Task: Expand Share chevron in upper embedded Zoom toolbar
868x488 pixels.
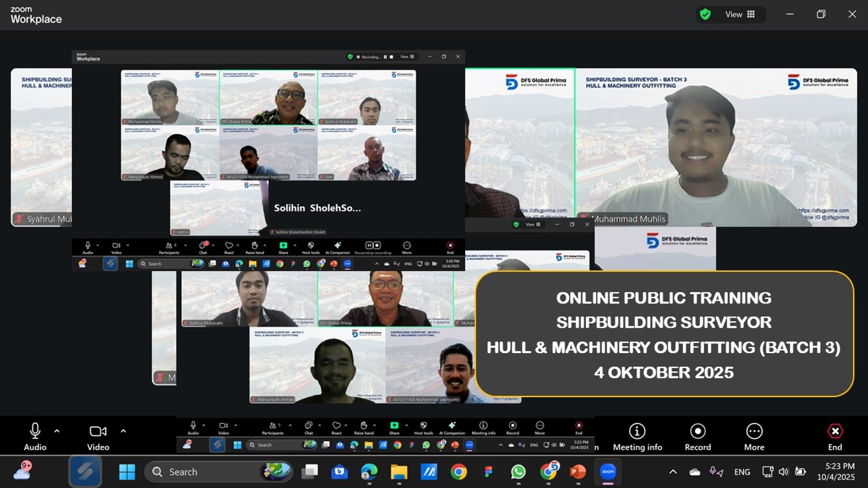Action: [295, 245]
